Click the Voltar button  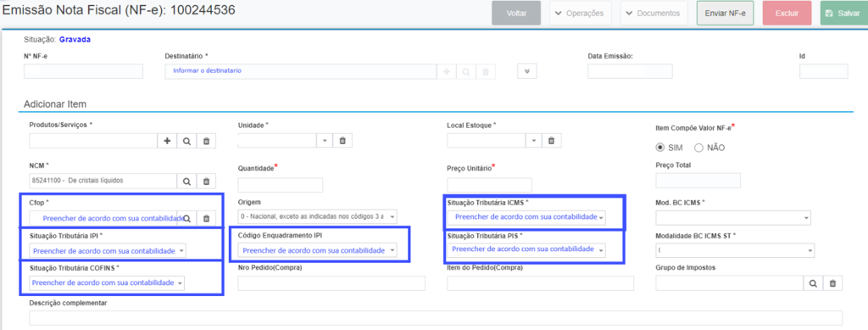pos(516,13)
